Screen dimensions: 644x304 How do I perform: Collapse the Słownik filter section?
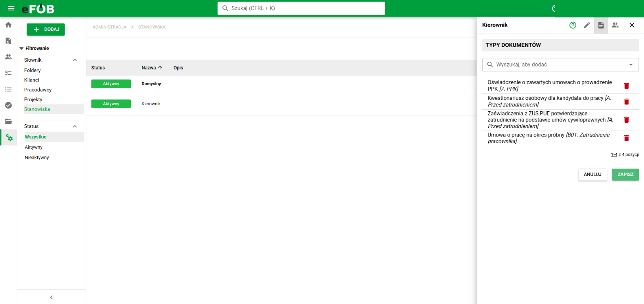point(75,60)
